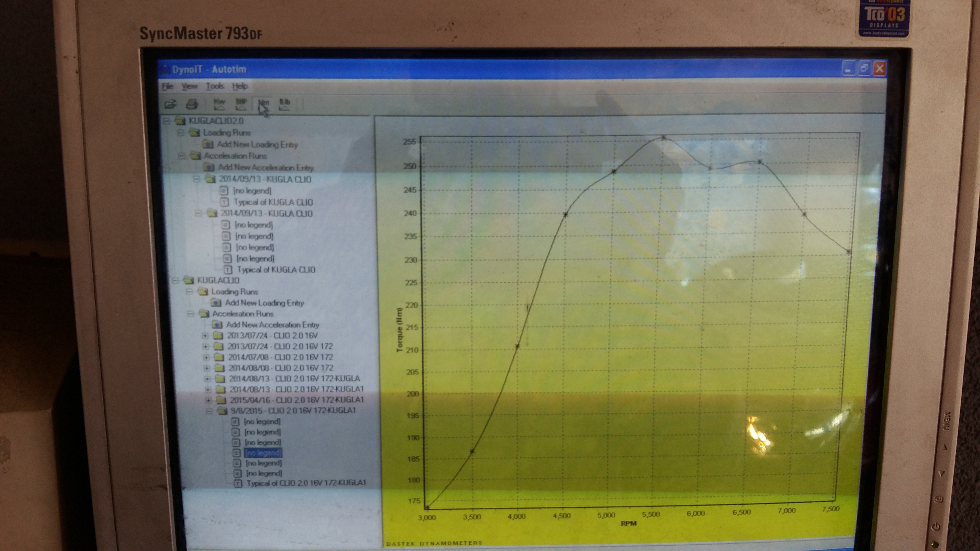Image resolution: width=980 pixels, height=551 pixels.
Task: Click the Add New Loading Entry icon under KUGLACLIO2.0
Action: coord(208,144)
